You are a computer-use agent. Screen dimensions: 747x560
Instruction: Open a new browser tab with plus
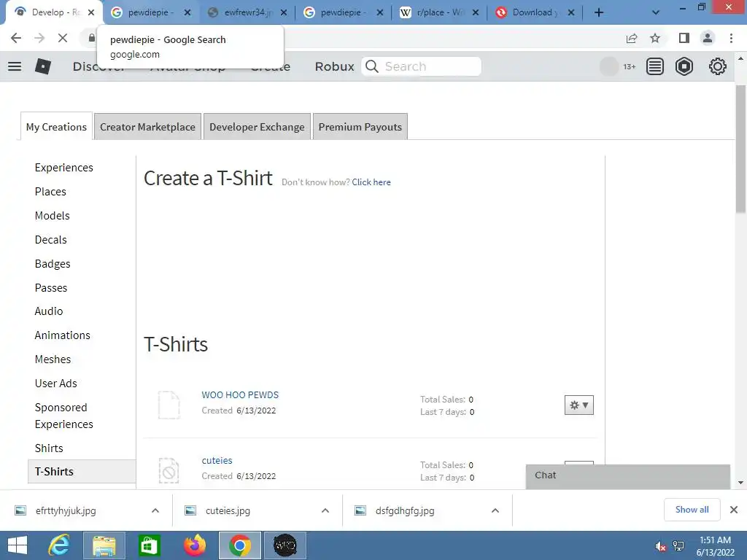599,13
